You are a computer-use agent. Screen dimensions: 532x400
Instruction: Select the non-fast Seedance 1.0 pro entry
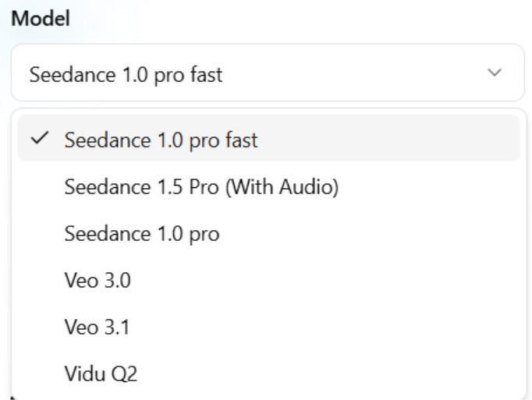(142, 234)
